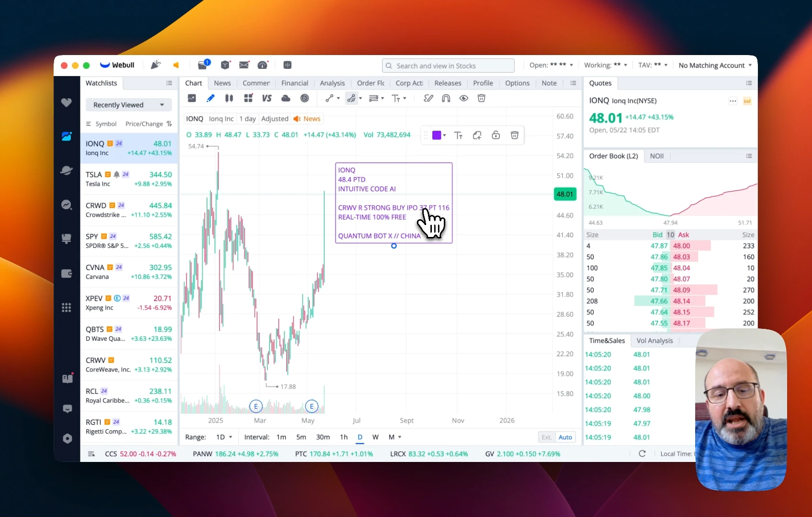This screenshot has width=812, height=517.
Task: Delete annotation via floating toolbar trash
Action: (515, 135)
